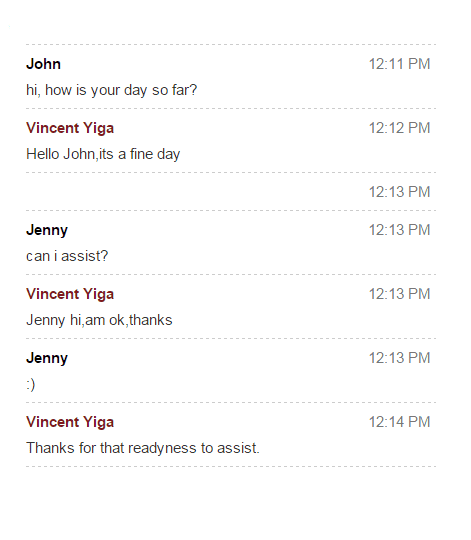471x540 pixels.
Task: Click the Jenny name above the smiley
Action: pyautogui.click(x=47, y=358)
